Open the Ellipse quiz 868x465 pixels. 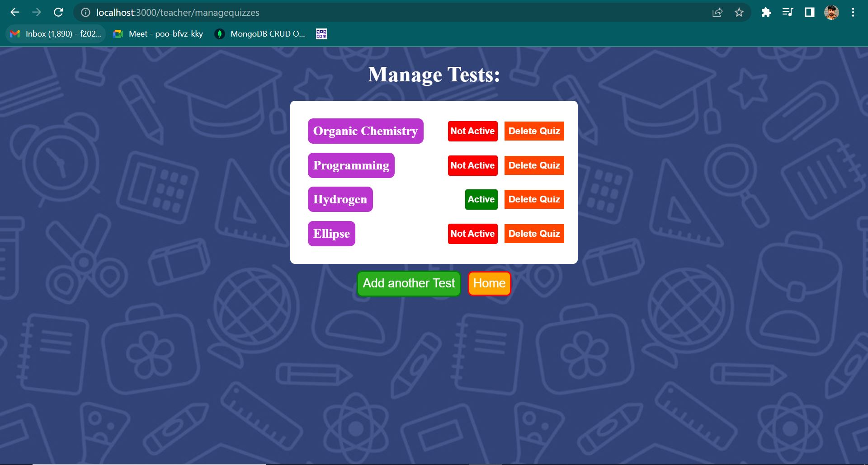pyautogui.click(x=331, y=234)
